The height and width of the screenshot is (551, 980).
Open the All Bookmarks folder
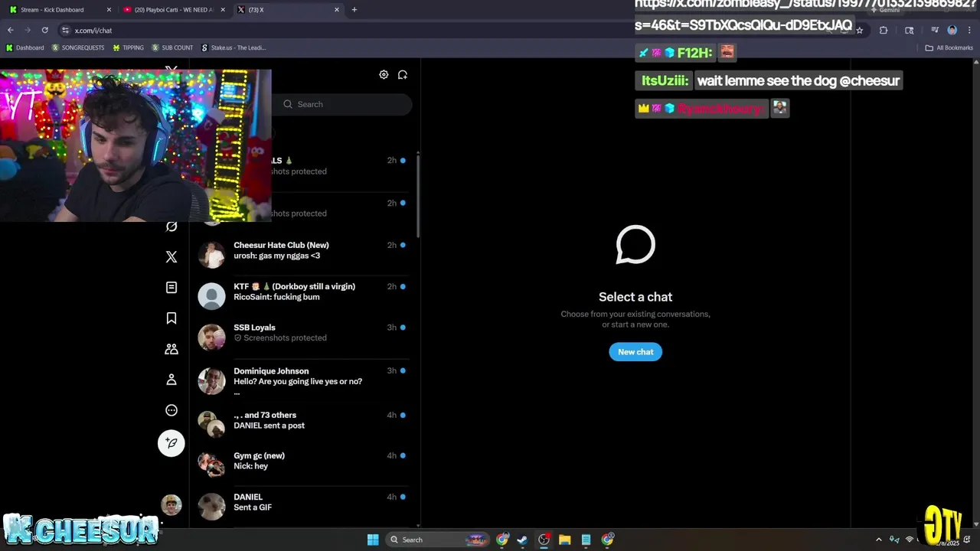point(949,47)
